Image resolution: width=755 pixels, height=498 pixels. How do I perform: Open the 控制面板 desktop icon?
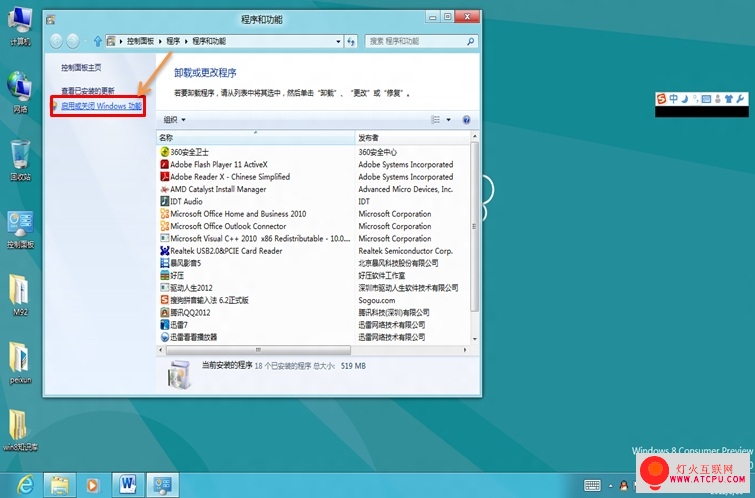pyautogui.click(x=20, y=230)
